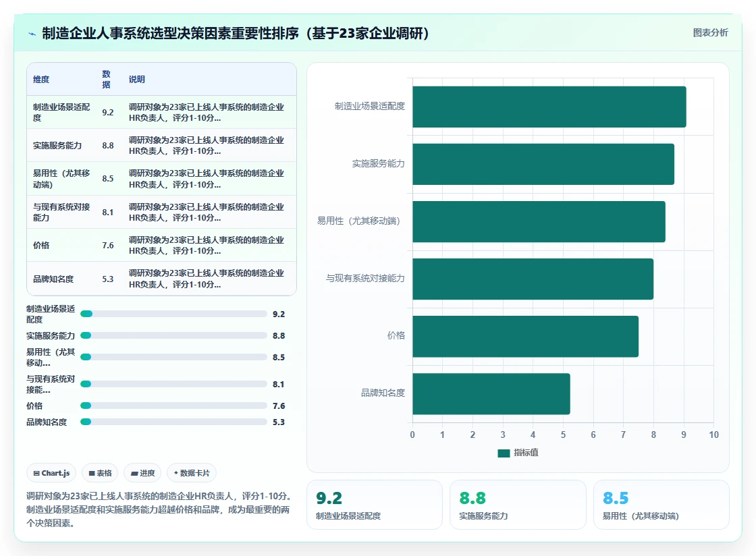Click the 图表分析 label in header
Screen dimensions: 756x556
pos(710,33)
